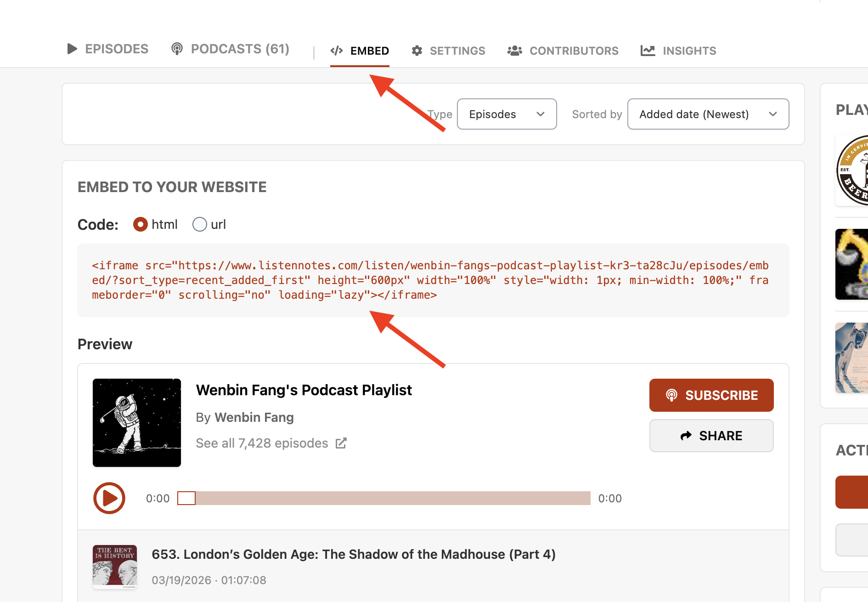Click the progress bar scrubber handle

[x=186, y=498]
